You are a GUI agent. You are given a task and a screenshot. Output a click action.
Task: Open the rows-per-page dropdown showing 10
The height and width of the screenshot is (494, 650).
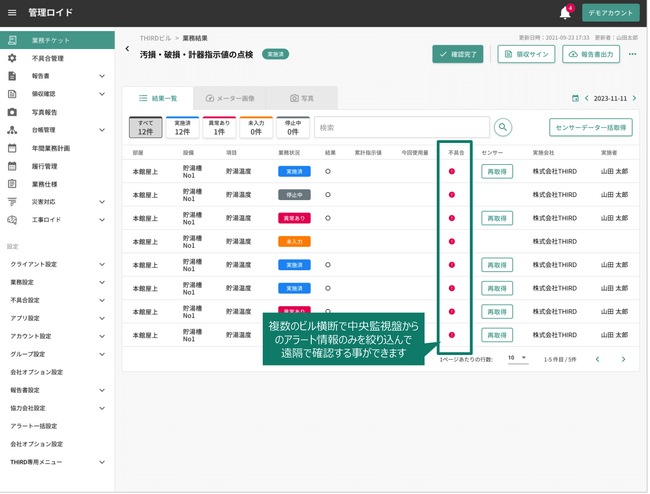coord(518,358)
